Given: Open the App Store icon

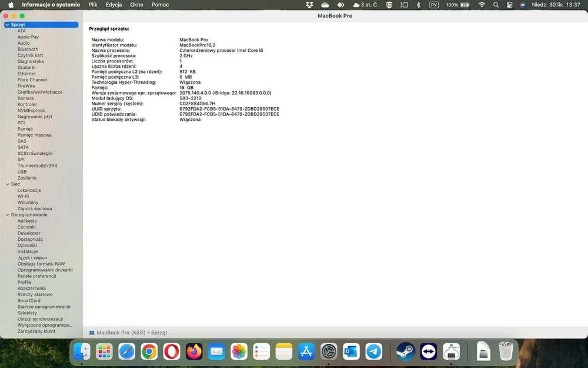Looking at the screenshot, I should [306, 352].
